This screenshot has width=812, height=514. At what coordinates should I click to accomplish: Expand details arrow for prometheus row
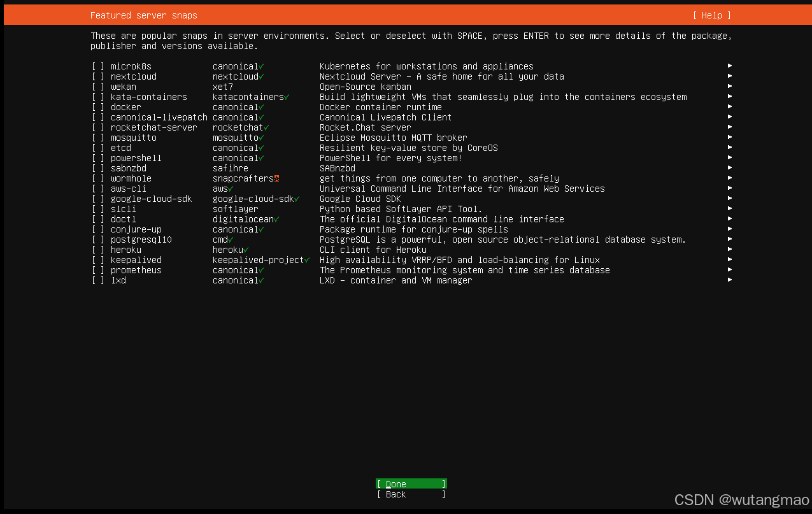[730, 269]
